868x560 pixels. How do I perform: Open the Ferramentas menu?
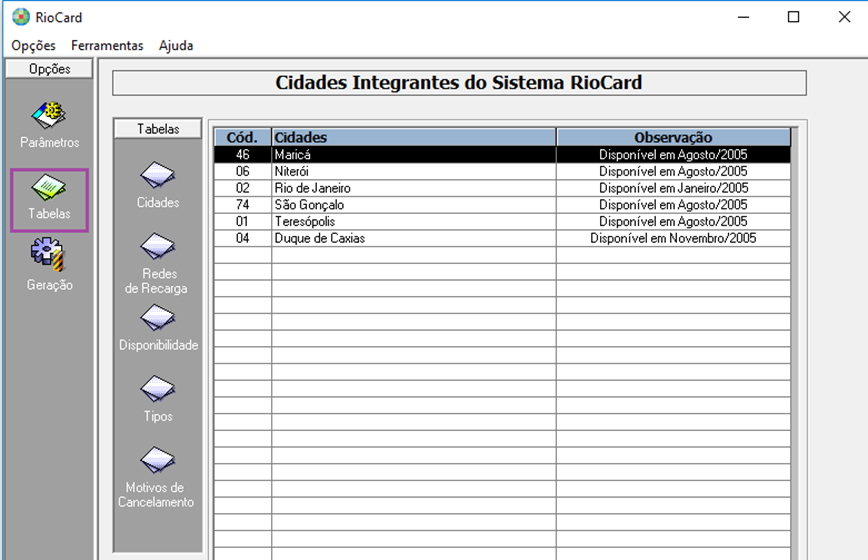pyautogui.click(x=107, y=45)
